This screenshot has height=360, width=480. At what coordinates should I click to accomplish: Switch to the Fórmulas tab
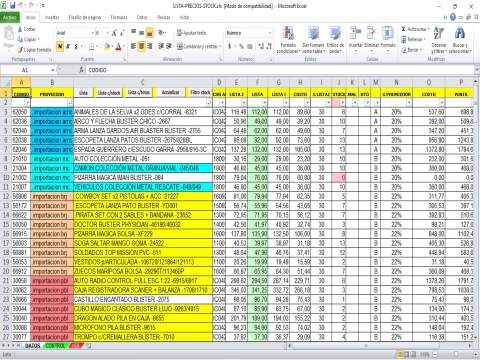(x=119, y=17)
